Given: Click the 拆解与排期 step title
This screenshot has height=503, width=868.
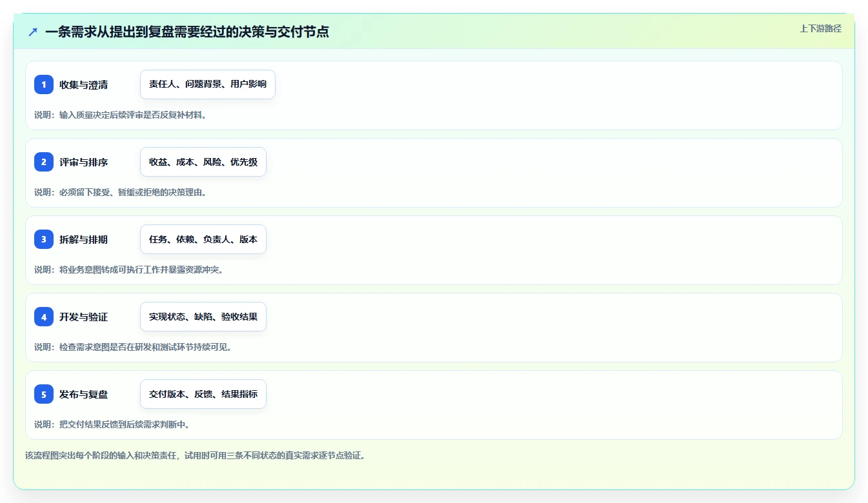Looking at the screenshot, I should click(84, 239).
